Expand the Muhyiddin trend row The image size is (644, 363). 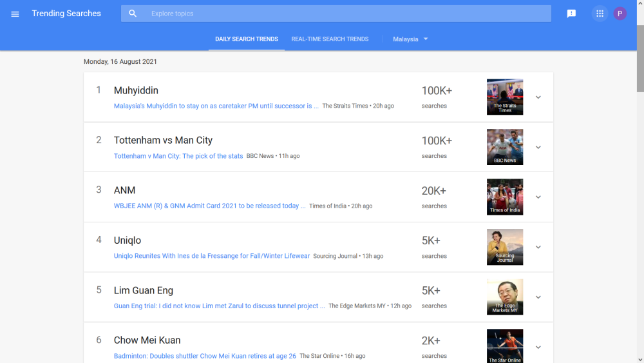click(x=538, y=97)
